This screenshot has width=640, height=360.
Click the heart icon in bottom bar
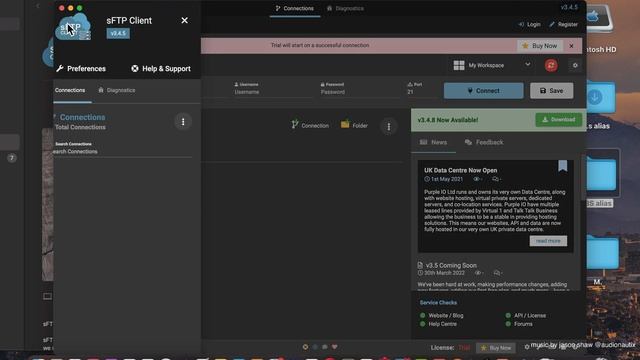pos(334,347)
